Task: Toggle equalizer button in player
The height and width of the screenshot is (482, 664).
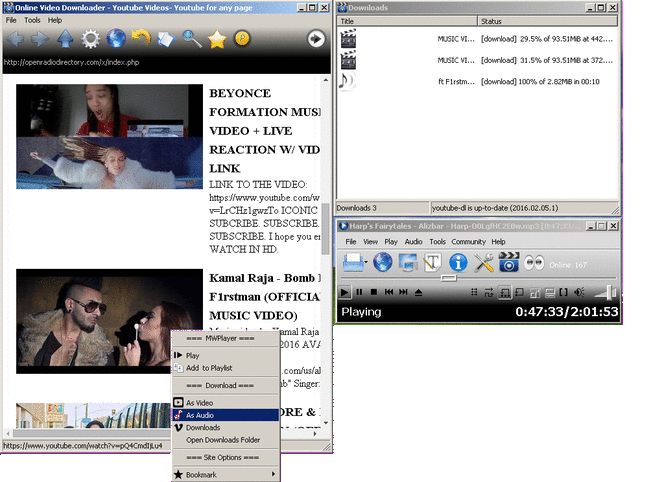Action: pos(534,292)
